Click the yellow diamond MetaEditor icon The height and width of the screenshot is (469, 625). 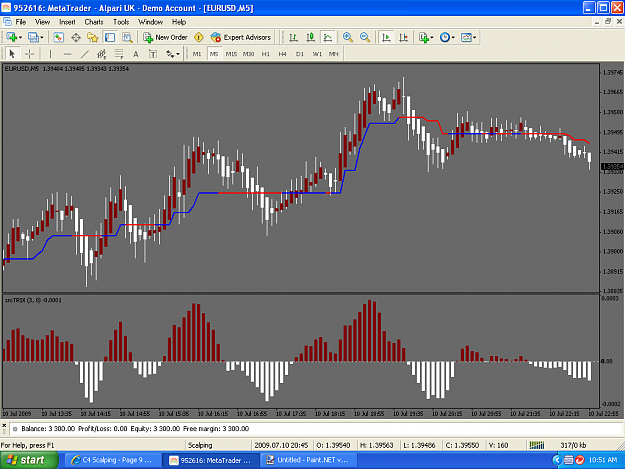[x=199, y=37]
